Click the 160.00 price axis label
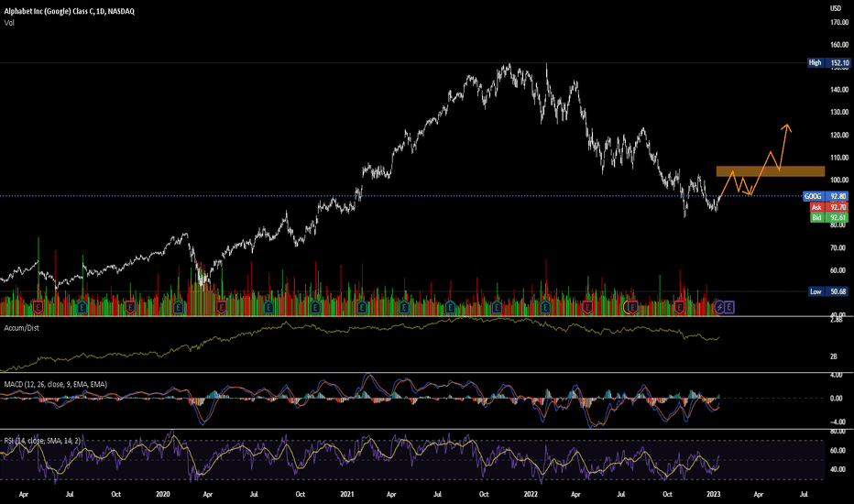854x504 pixels. pyautogui.click(x=839, y=45)
